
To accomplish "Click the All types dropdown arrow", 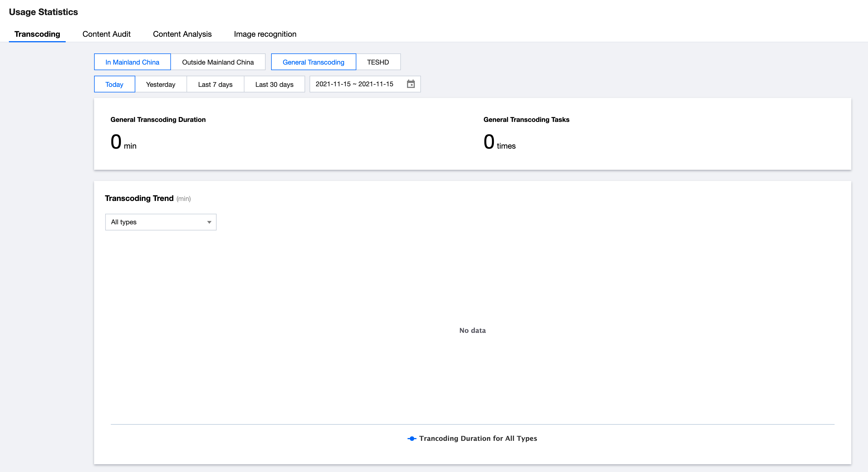I will coord(209,222).
